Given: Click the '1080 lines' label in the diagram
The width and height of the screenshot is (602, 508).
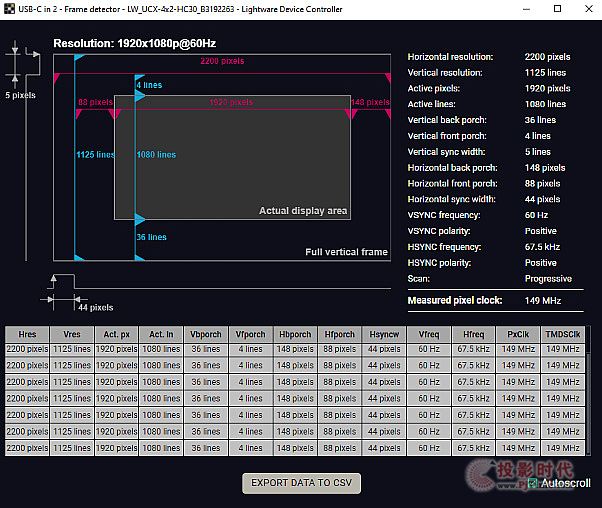Looking at the screenshot, I should [156, 155].
